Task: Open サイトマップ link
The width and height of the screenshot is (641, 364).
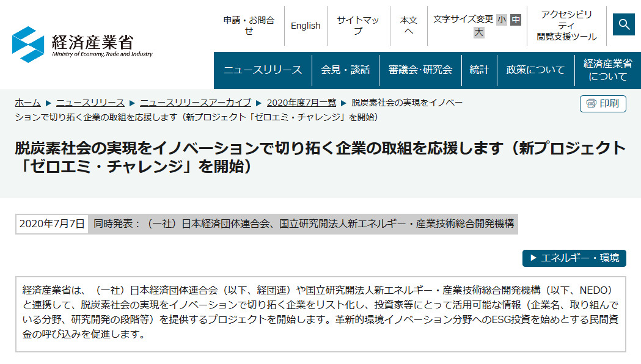Action: [x=358, y=26]
